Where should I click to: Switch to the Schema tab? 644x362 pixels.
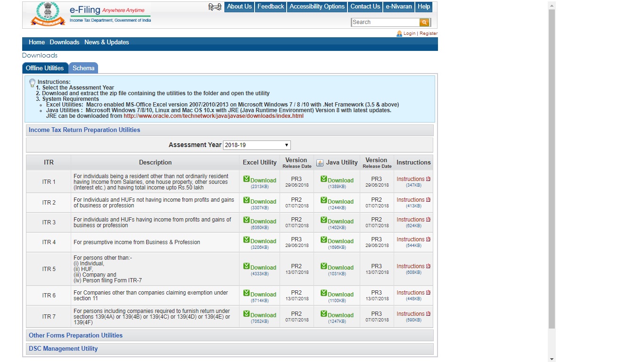click(83, 68)
